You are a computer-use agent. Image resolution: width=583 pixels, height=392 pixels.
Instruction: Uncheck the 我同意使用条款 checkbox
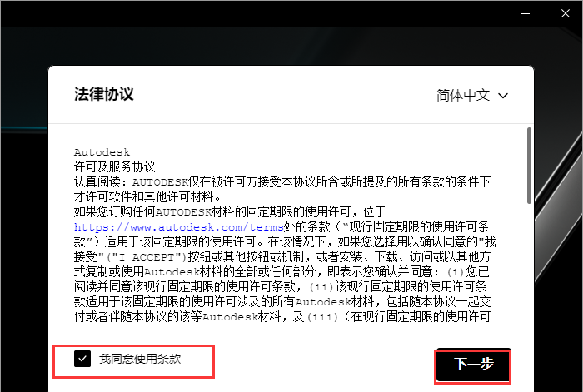82,359
